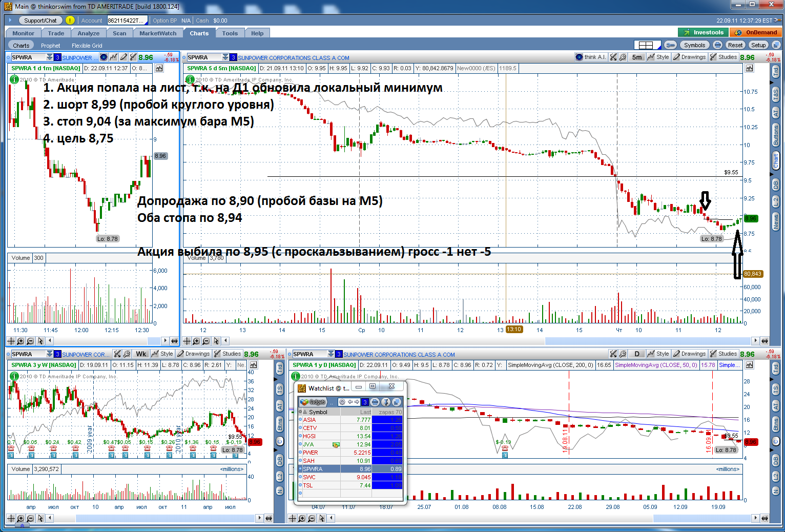Image resolution: width=785 pixels, height=532 pixels.
Task: Click the wrench icon in the 5m chart toolbar
Action: (623, 57)
